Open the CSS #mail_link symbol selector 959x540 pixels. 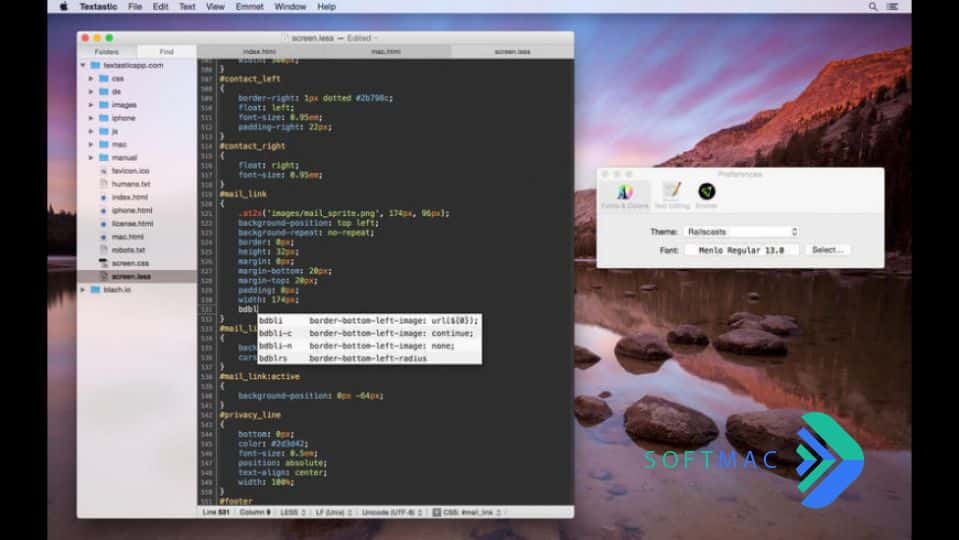tap(467, 512)
